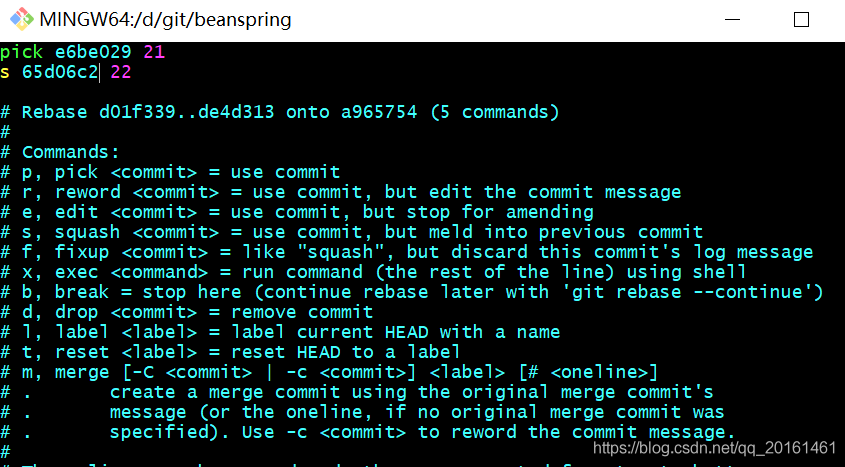Screen dimensions: 845x467
Task: Place cursor on the 'pick' command word
Action: coord(22,52)
